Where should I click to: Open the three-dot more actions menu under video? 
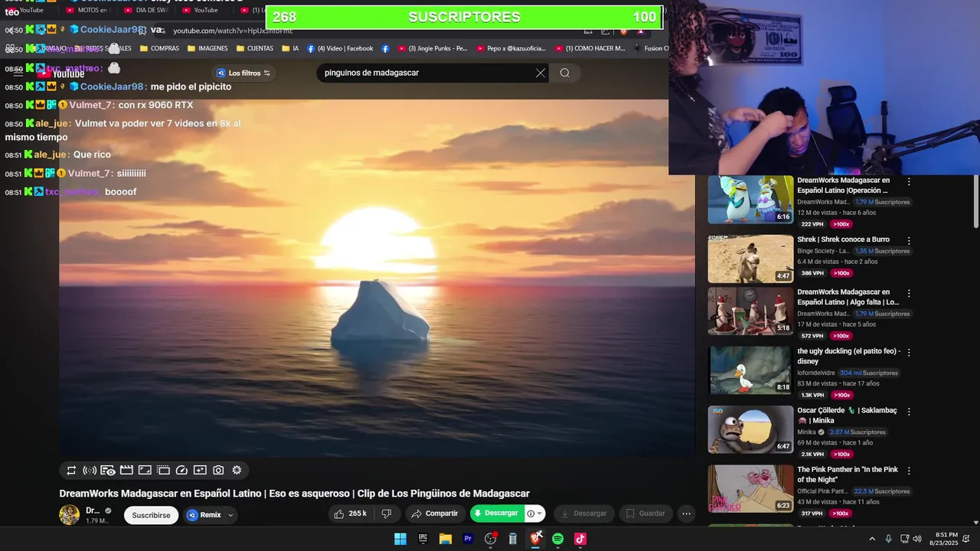tap(686, 514)
